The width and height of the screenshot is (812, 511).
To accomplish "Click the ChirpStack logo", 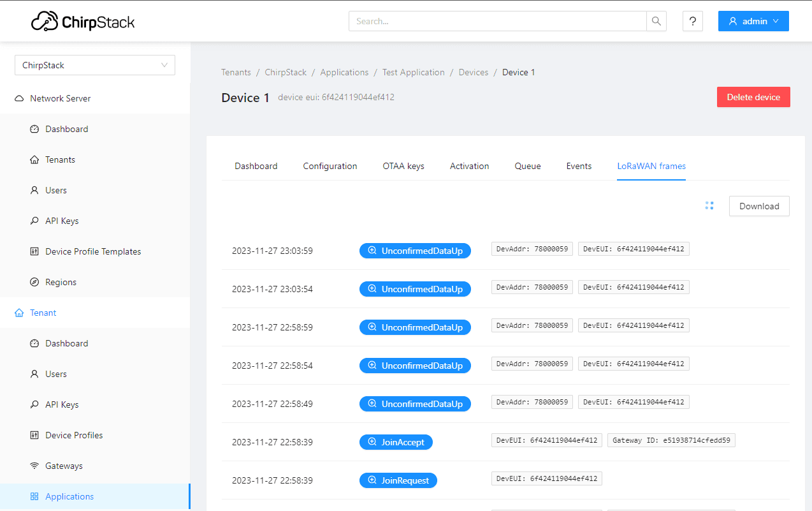I will (83, 22).
